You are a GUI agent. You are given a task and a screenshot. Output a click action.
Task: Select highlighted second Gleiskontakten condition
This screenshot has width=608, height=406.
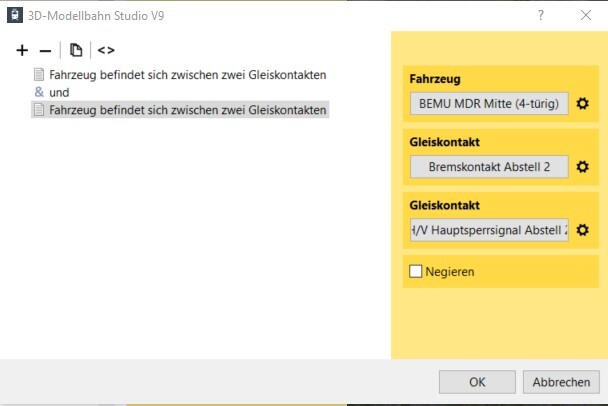180,110
